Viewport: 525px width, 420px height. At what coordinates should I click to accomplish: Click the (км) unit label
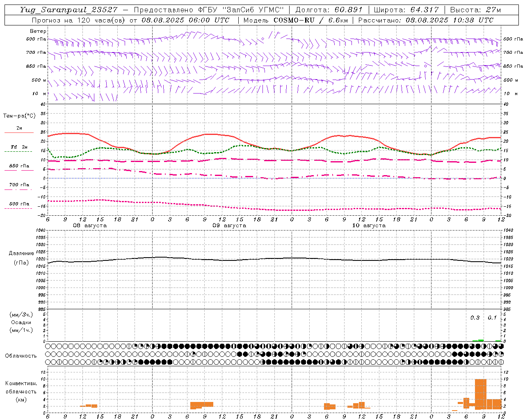[x=21, y=399]
